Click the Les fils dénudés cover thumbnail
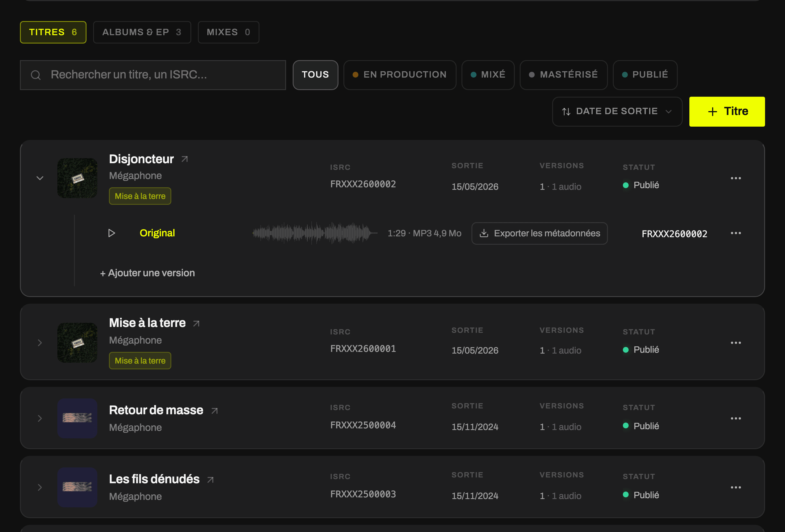The width and height of the screenshot is (785, 532). click(x=77, y=487)
